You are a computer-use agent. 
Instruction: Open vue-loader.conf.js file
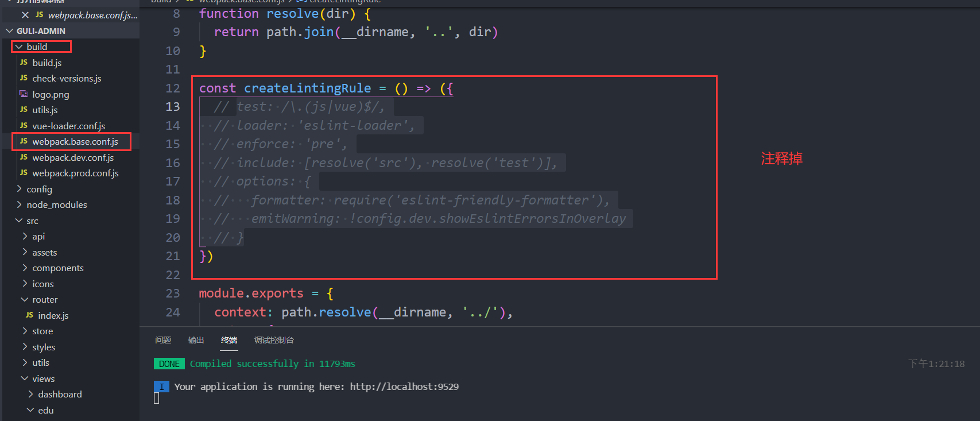(69, 126)
